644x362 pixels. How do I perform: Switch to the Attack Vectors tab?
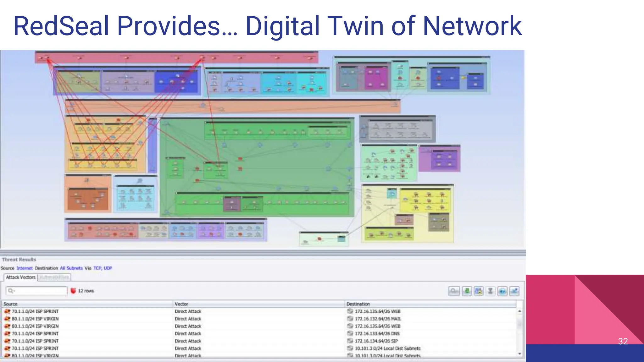click(20, 277)
